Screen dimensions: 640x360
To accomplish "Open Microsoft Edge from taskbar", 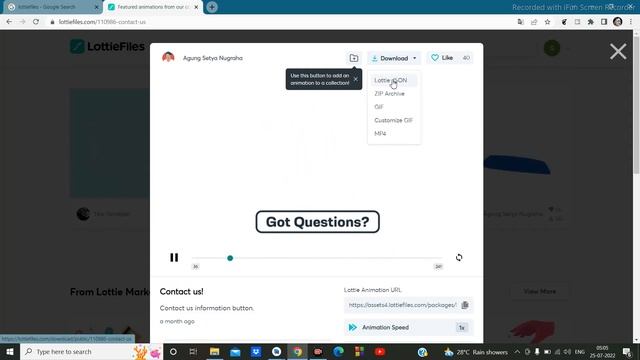I will pyautogui.click(x=338, y=351).
